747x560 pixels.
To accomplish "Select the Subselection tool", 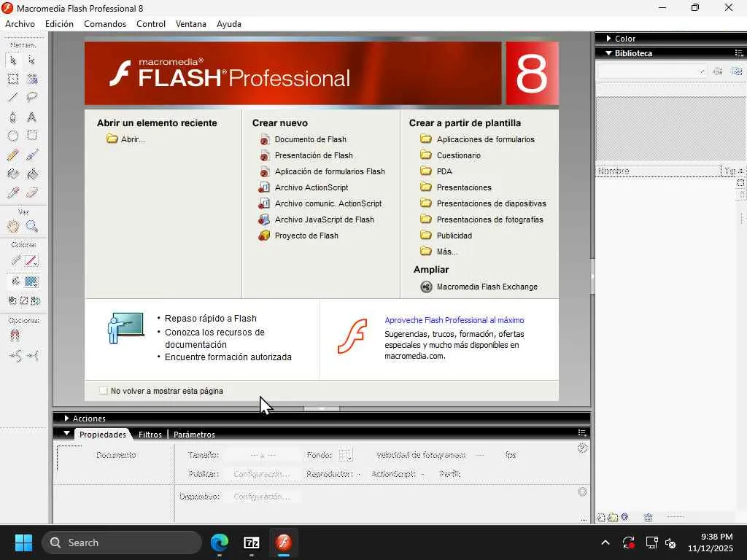I will coord(31,61).
